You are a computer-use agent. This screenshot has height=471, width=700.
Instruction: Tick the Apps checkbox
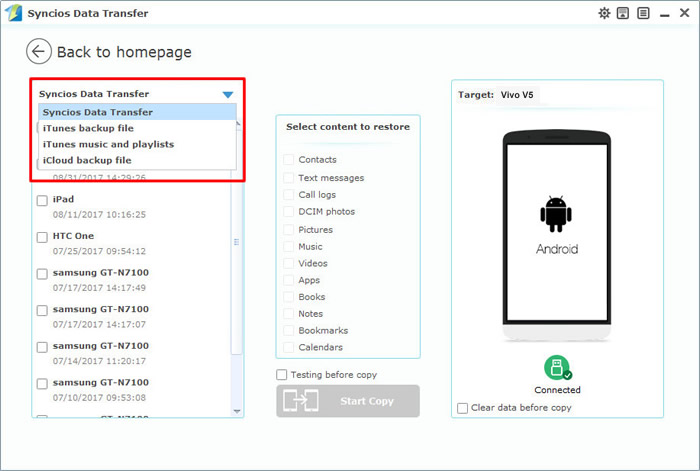289,280
